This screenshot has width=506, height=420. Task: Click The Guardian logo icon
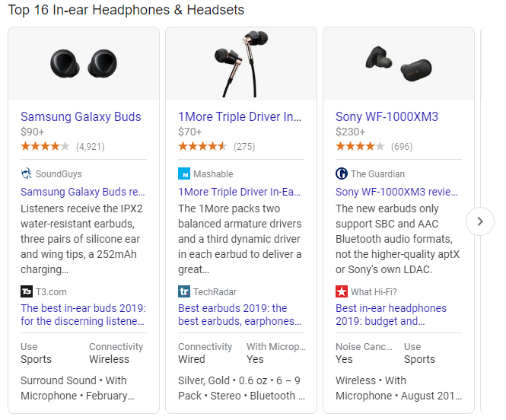pyautogui.click(x=342, y=173)
